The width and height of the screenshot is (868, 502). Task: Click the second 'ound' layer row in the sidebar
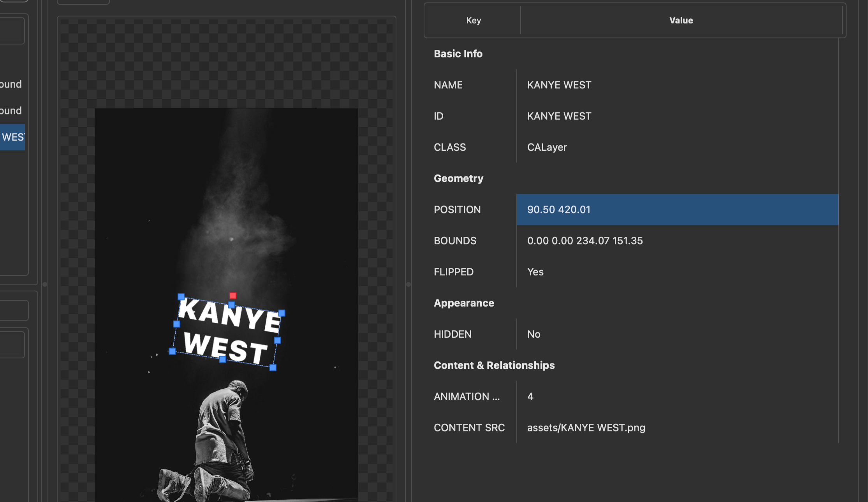(11, 111)
